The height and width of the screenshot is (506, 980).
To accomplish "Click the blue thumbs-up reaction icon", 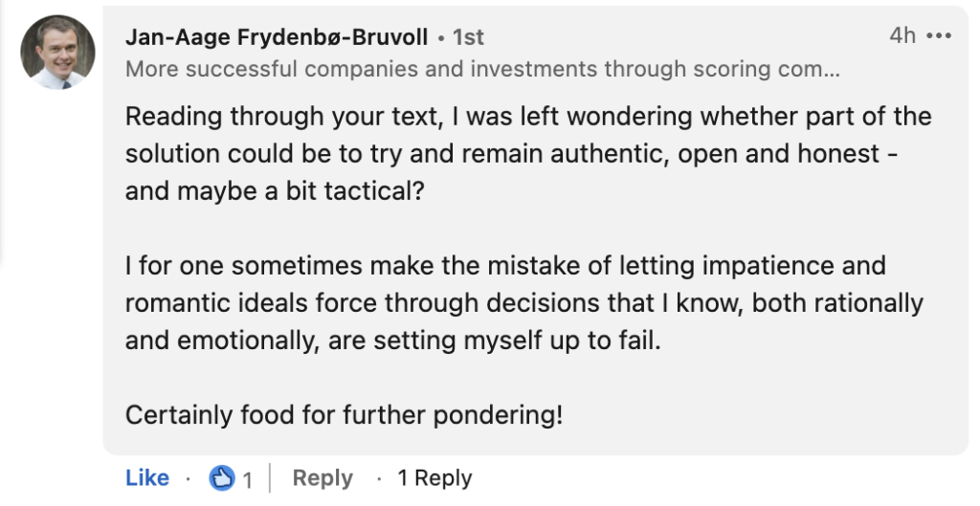I will pos(222,477).
